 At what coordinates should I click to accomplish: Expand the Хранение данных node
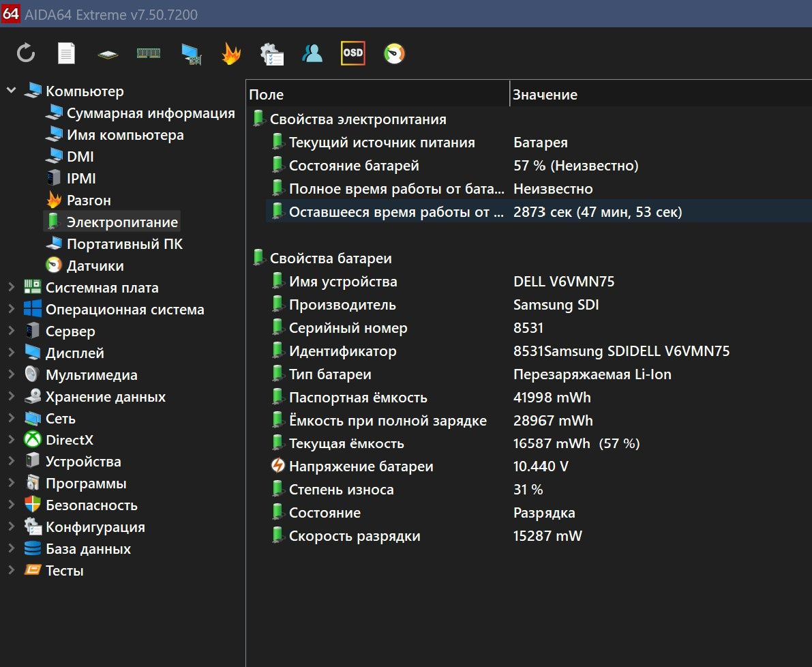click(x=11, y=396)
